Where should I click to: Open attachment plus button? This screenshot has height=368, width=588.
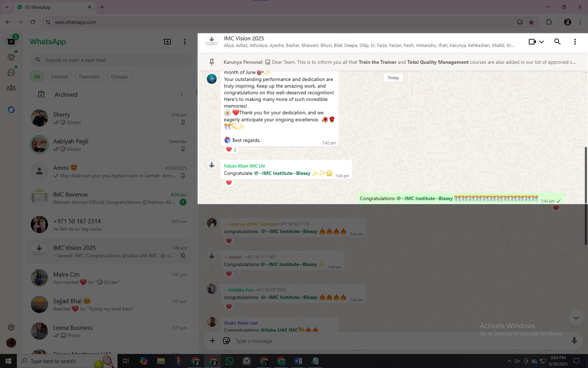click(212, 341)
